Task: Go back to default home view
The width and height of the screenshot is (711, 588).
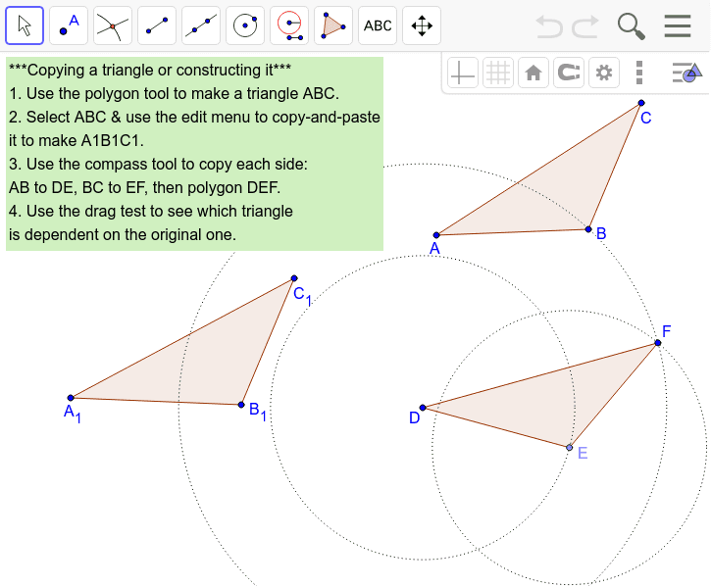Action: pos(533,73)
